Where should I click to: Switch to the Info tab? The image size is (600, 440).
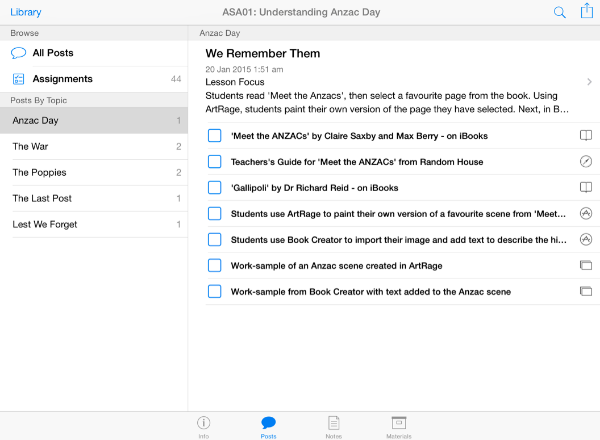(204, 427)
